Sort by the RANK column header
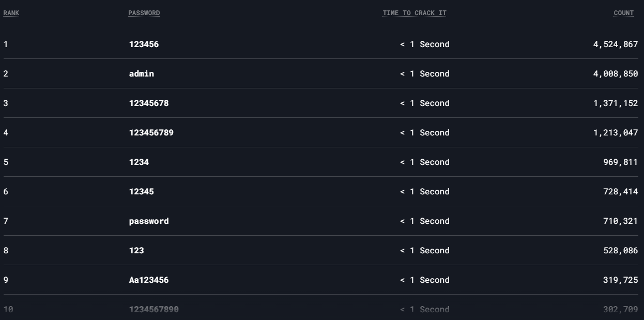Image resolution: width=644 pixels, height=320 pixels. click(11, 13)
